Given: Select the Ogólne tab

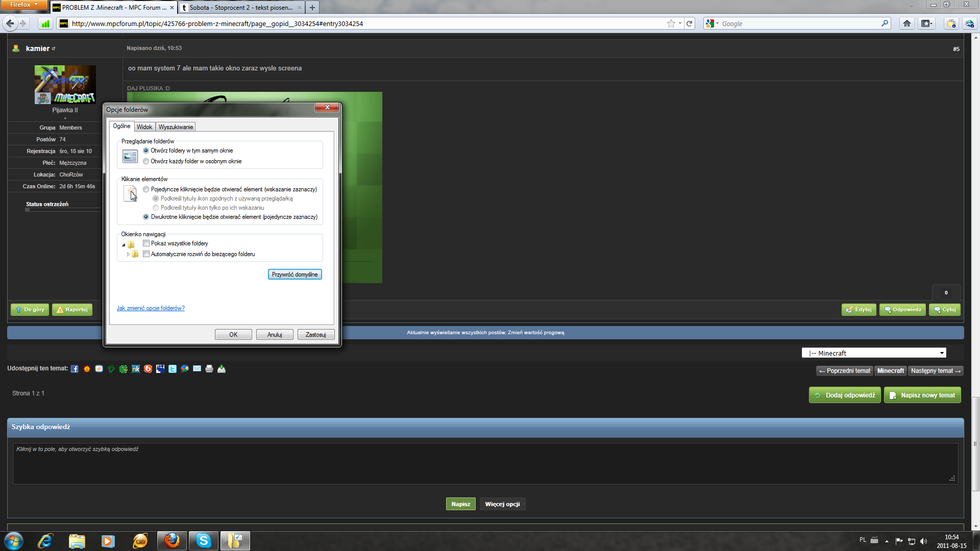Looking at the screenshot, I should pyautogui.click(x=121, y=126).
